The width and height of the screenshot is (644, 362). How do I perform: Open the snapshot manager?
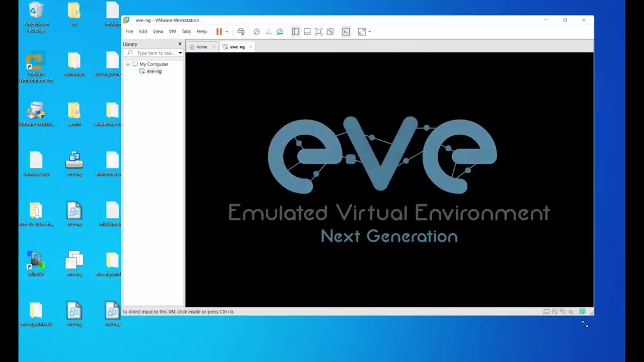click(x=280, y=32)
